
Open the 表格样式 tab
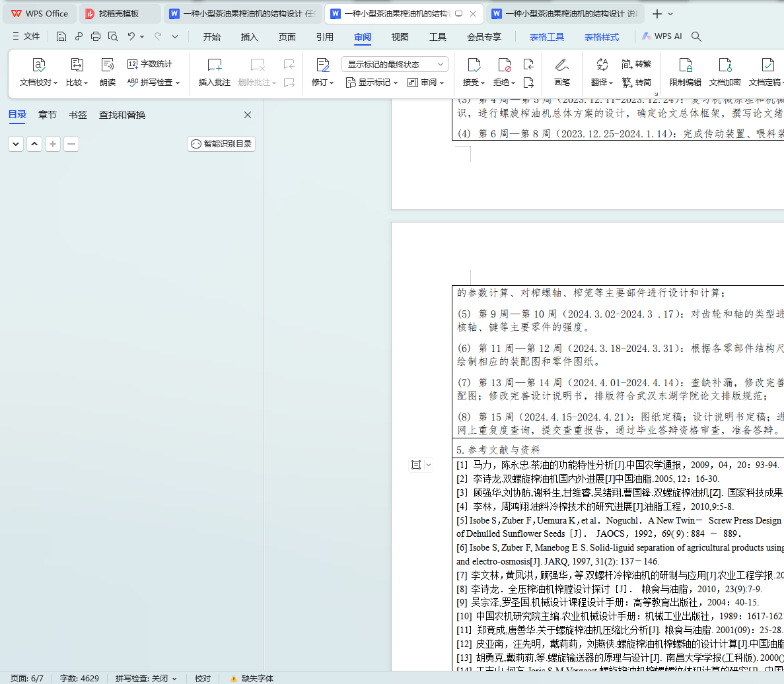click(x=602, y=37)
